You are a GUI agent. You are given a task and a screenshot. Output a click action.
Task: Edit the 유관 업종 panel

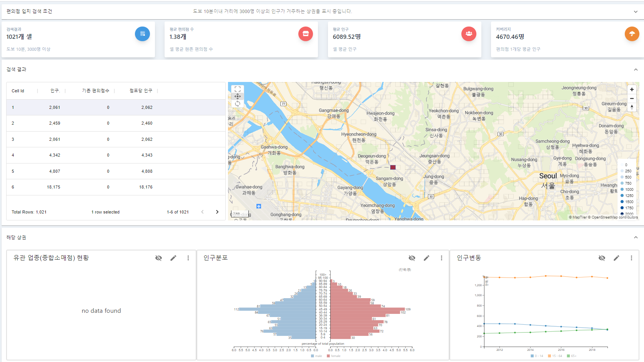tap(173, 258)
